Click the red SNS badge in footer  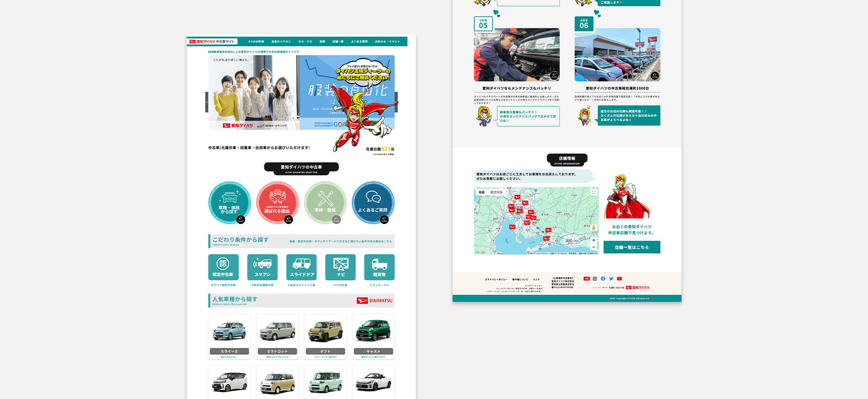click(586, 279)
